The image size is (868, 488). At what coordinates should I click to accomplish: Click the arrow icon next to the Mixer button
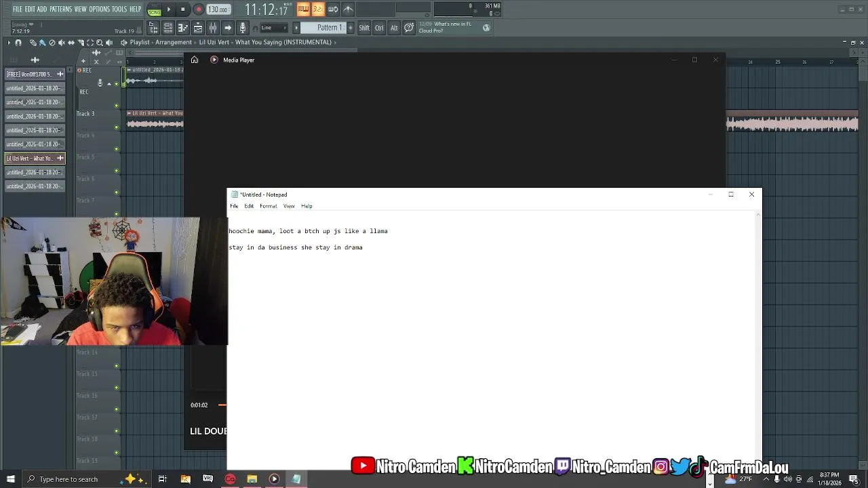point(228,28)
